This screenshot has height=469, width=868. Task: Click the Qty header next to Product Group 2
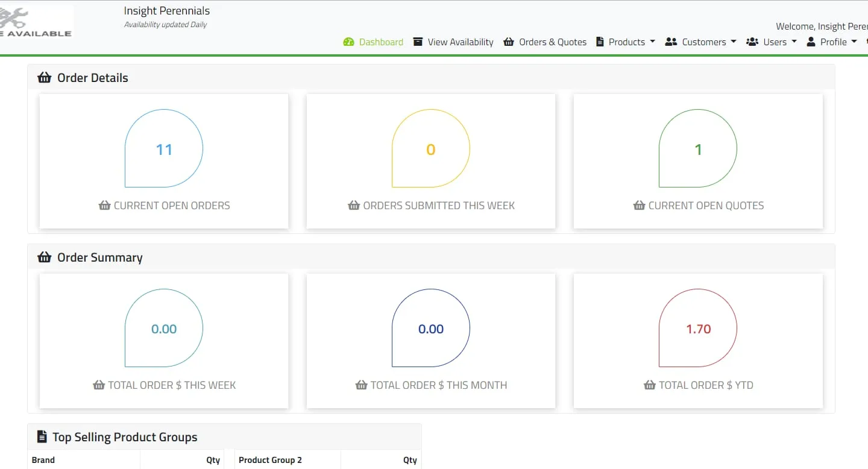pos(410,460)
